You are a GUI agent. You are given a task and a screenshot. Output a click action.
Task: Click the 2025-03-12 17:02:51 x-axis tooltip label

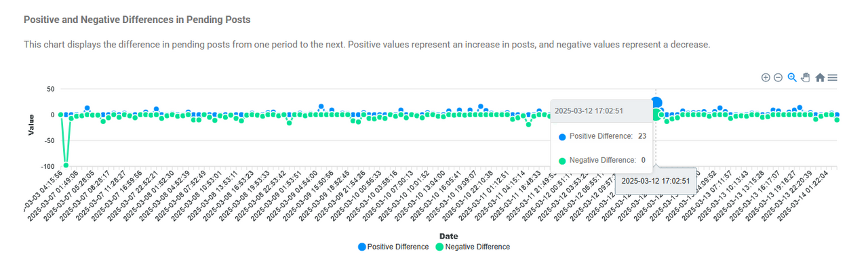pos(656,181)
